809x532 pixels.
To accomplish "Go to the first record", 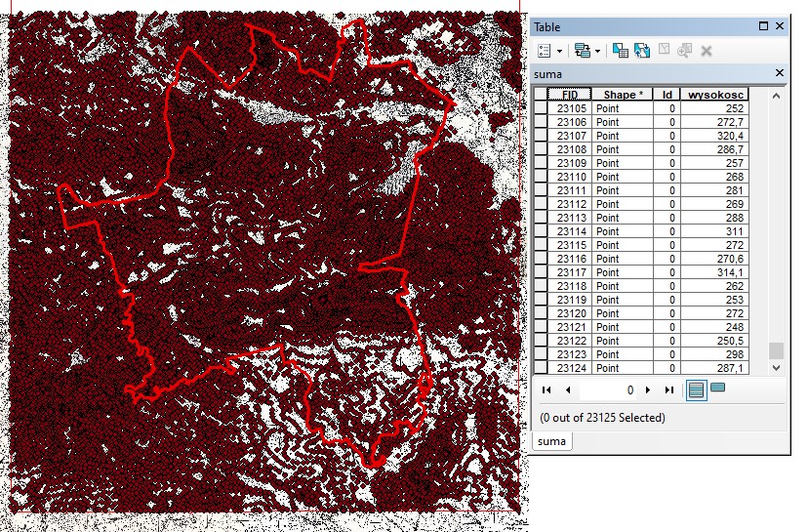I will [546, 389].
